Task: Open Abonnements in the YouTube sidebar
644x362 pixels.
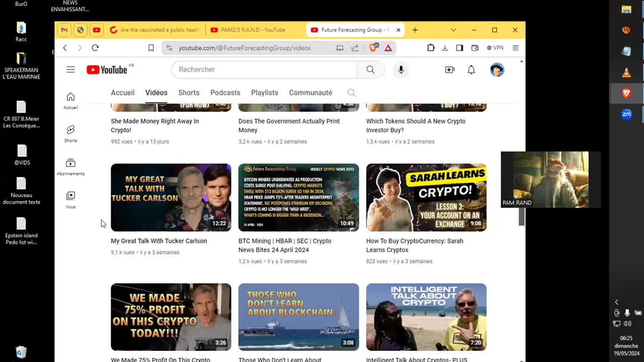Action: point(70,167)
